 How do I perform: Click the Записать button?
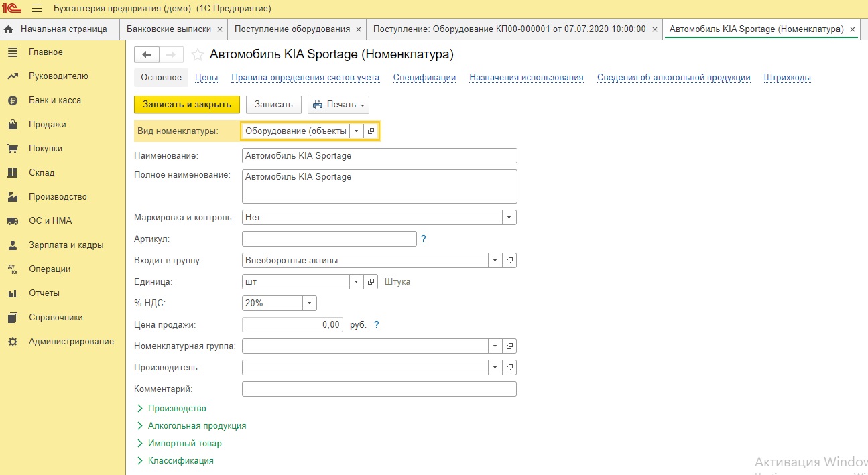tap(273, 105)
